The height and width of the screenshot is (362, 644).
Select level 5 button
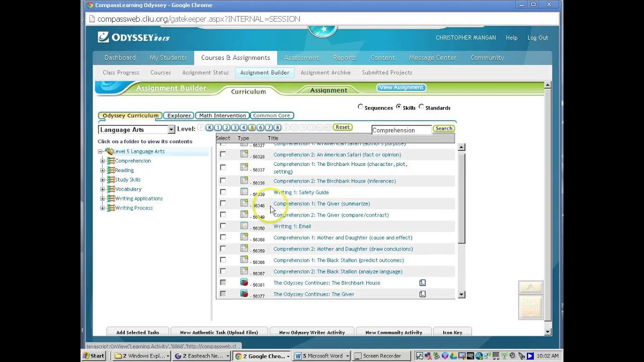(x=252, y=128)
